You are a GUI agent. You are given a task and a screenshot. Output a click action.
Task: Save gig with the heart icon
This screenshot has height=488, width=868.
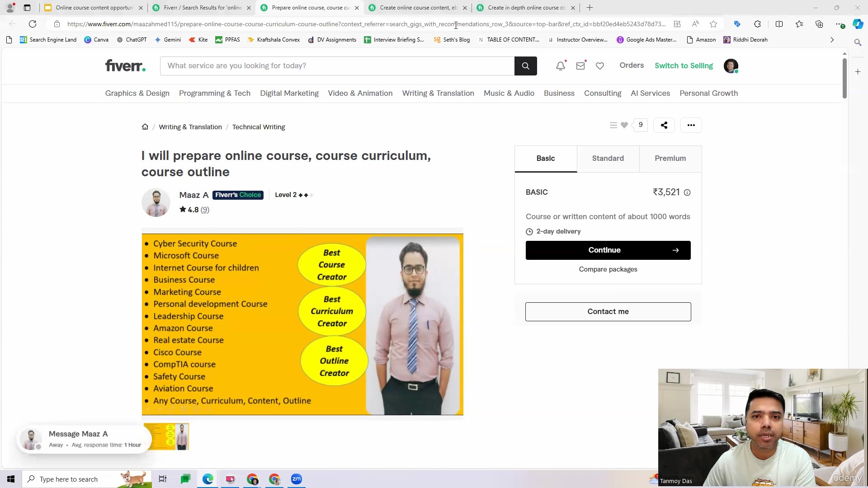point(624,125)
